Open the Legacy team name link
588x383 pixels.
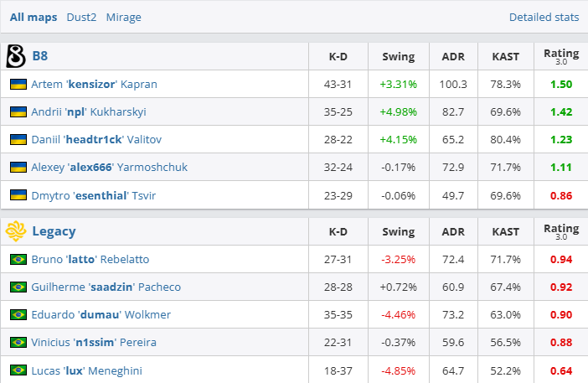coord(54,231)
